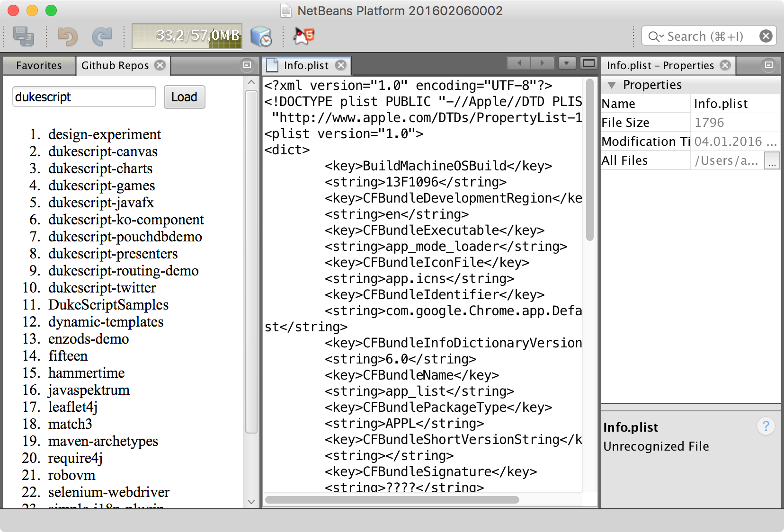Open the profiler cube clock icon

click(x=260, y=36)
